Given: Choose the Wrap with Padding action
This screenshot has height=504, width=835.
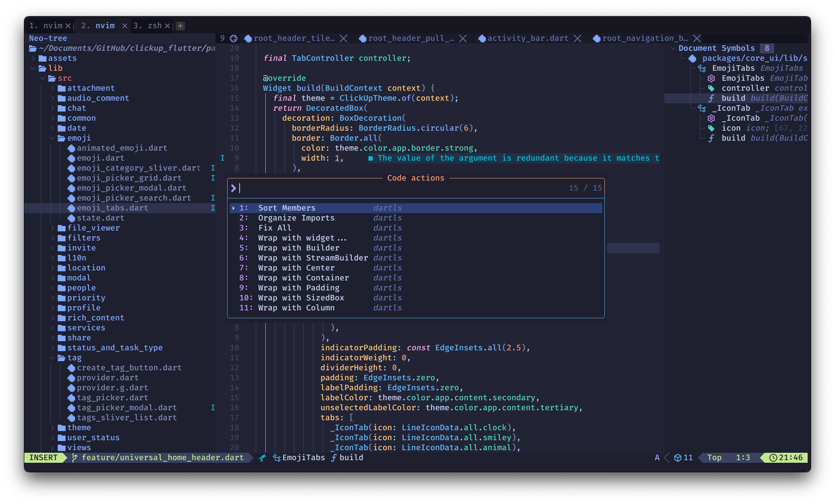Looking at the screenshot, I should point(299,288).
